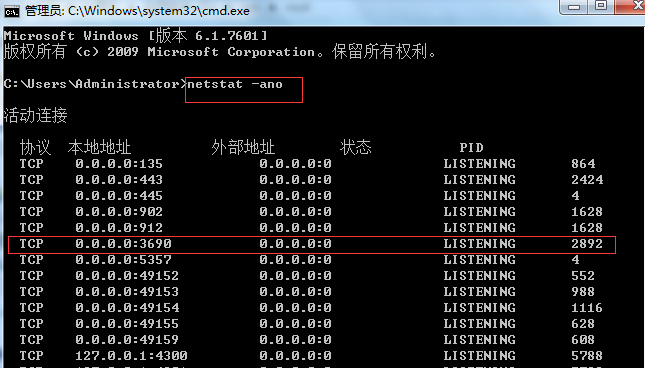Click the 活动连接 heading
This screenshot has height=368, width=645.
(36, 116)
